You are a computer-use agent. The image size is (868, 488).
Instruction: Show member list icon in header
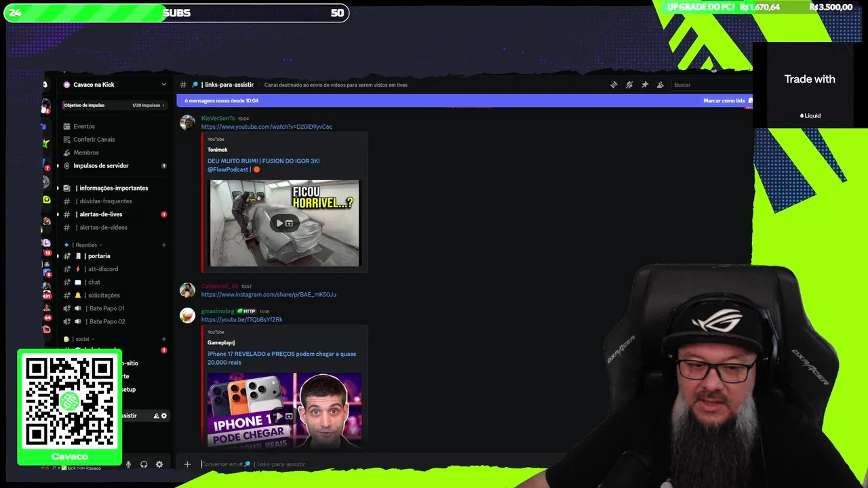tap(660, 85)
